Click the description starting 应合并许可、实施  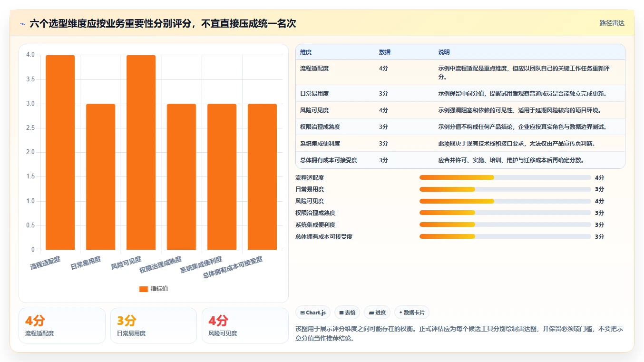[x=511, y=160]
